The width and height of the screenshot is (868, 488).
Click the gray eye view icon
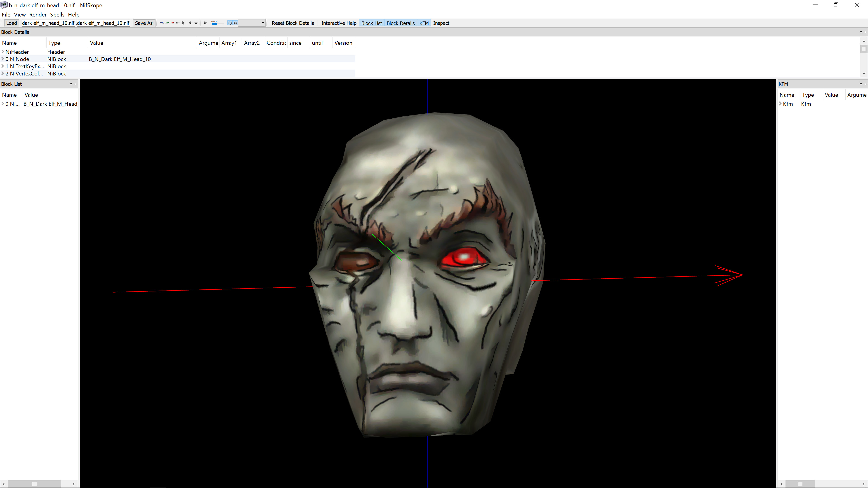[x=178, y=23]
